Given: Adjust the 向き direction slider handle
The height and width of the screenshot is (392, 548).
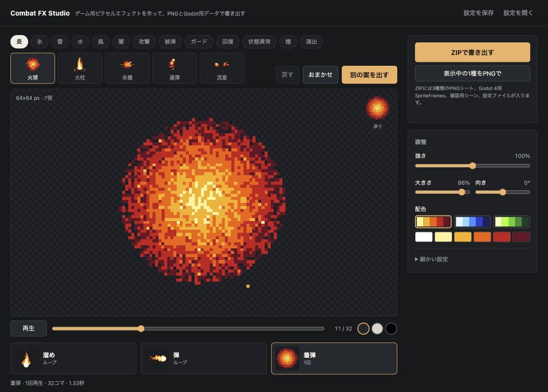Looking at the screenshot, I should pos(503,192).
